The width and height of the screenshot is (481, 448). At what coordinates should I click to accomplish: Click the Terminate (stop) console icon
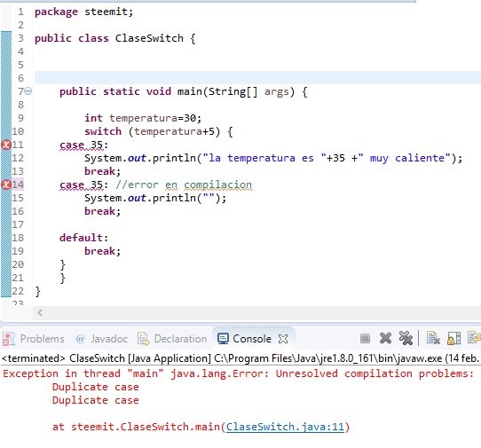coord(365,339)
